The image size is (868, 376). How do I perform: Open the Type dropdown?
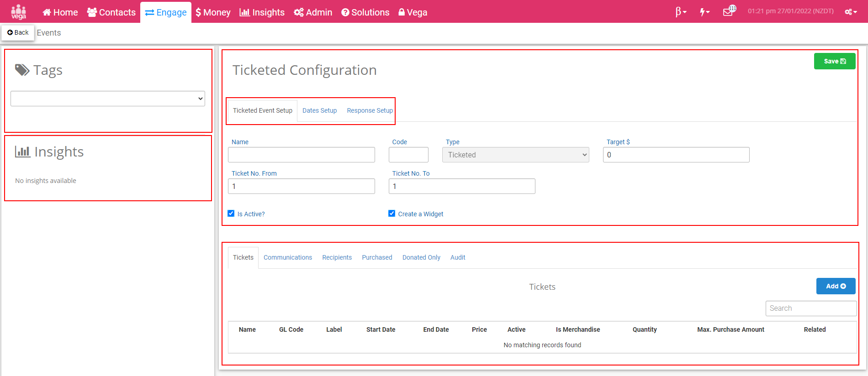[516, 155]
